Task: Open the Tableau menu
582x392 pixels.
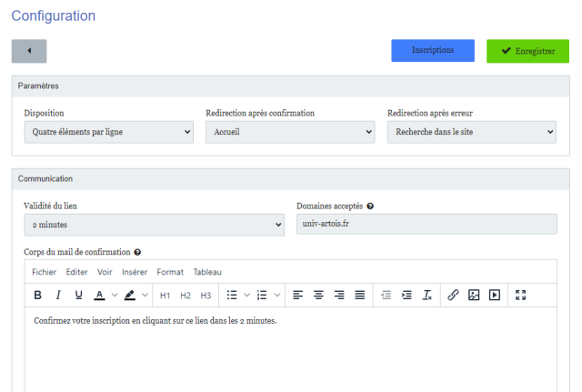Action: [207, 272]
